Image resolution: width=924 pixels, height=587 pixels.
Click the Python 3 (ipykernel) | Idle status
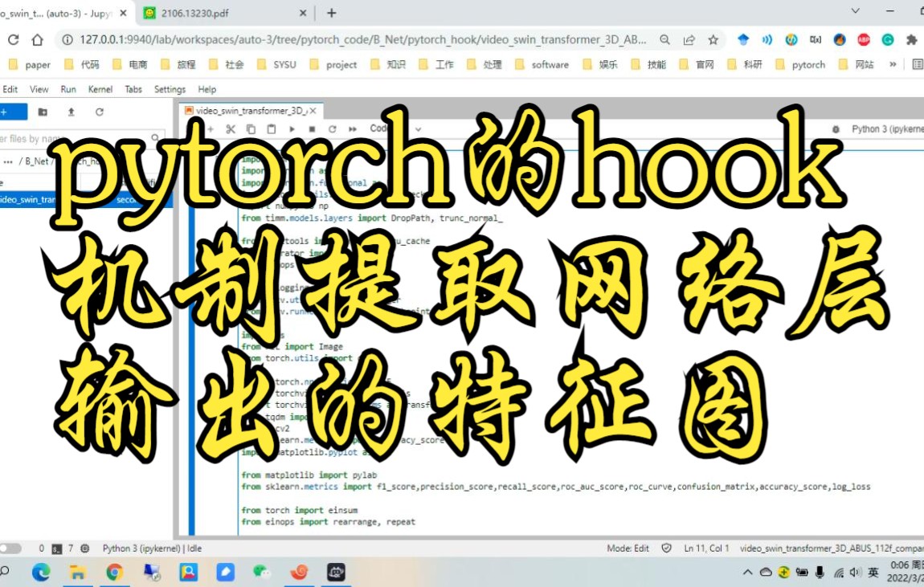point(152,548)
